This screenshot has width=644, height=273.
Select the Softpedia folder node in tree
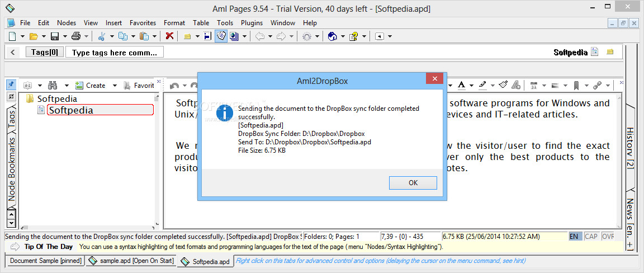pos(57,98)
